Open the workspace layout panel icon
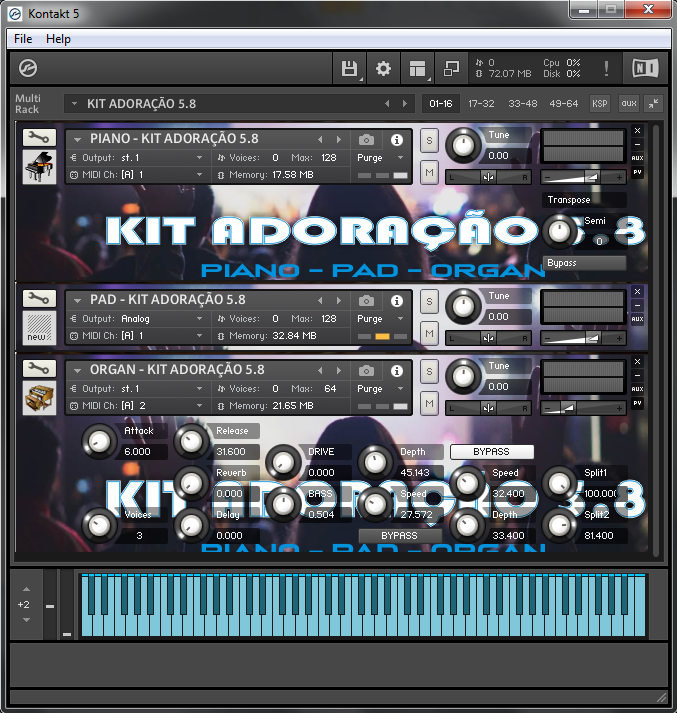 tap(417, 69)
